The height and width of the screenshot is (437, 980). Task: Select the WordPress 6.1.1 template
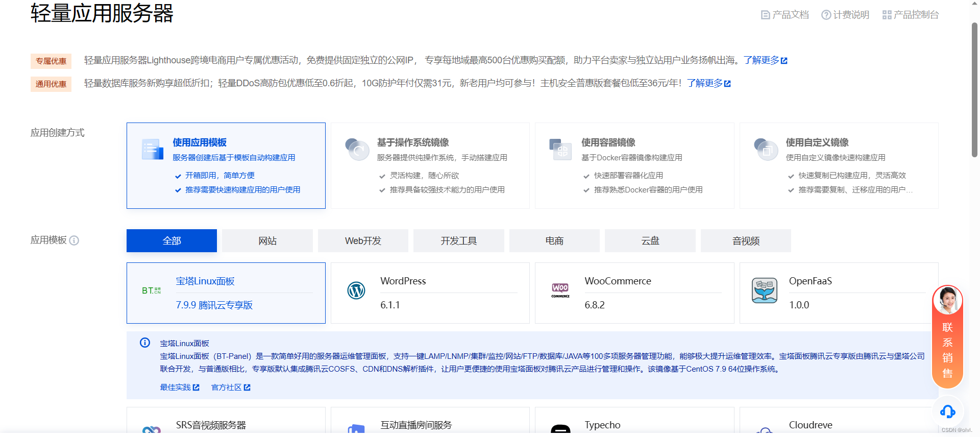[x=430, y=293]
